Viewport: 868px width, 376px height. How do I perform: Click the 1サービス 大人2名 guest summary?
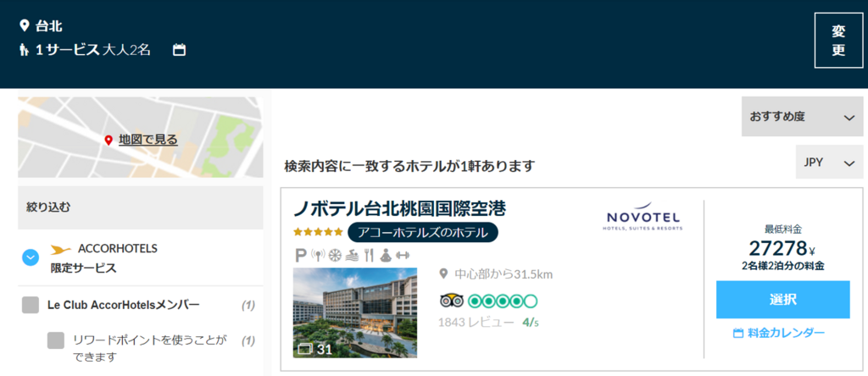click(x=93, y=50)
